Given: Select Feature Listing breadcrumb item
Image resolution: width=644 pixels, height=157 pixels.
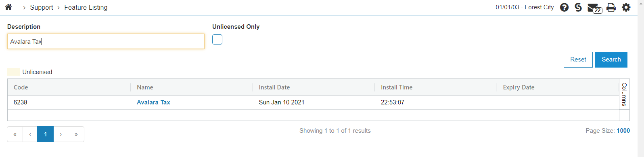Looking at the screenshot, I should 86,7.
